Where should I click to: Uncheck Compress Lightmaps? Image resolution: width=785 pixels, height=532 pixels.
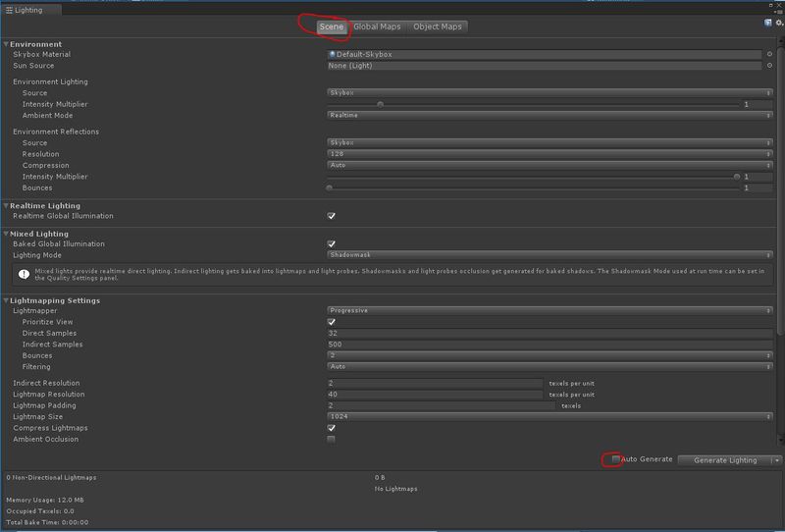[331, 428]
